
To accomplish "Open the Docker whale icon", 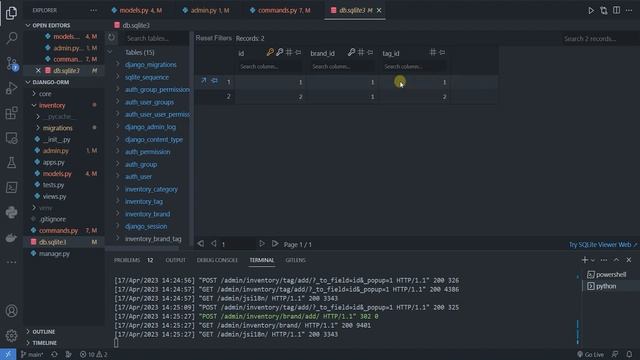I will point(11,237).
